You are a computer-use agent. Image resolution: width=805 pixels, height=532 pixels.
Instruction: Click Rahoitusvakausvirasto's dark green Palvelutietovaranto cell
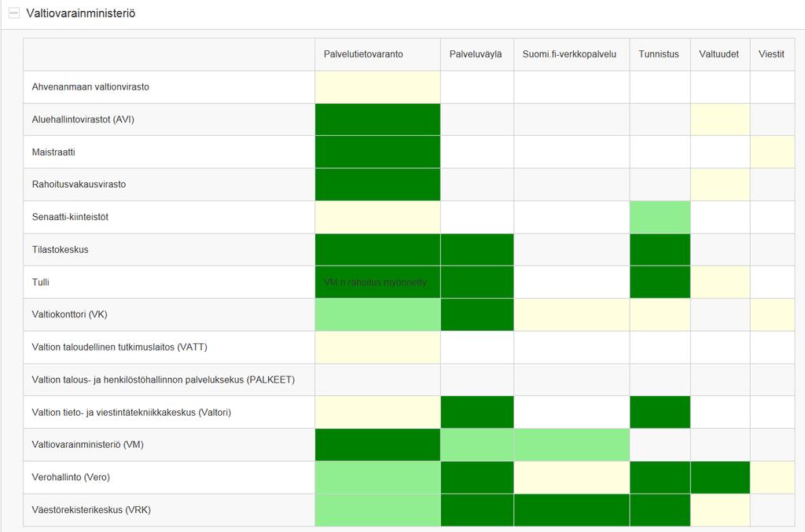378,185
